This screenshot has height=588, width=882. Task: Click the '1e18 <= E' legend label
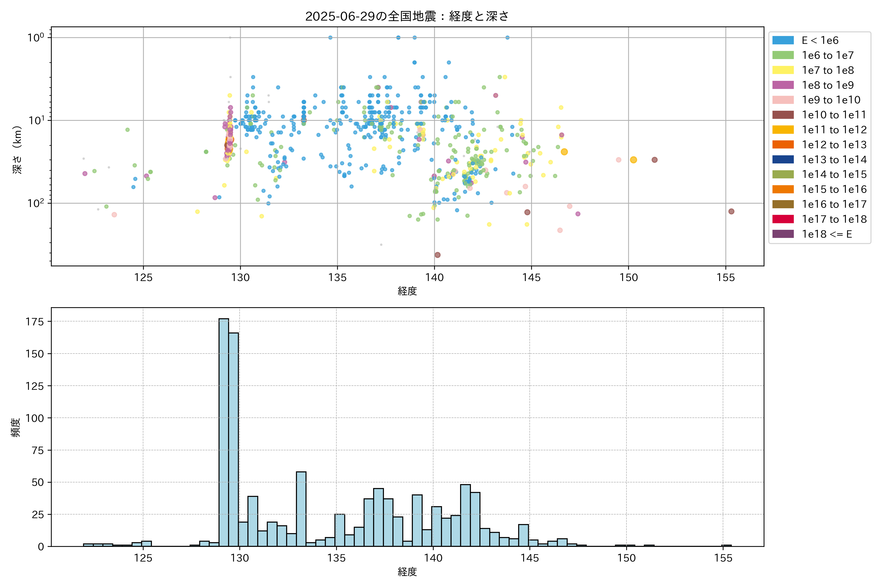coord(826,234)
